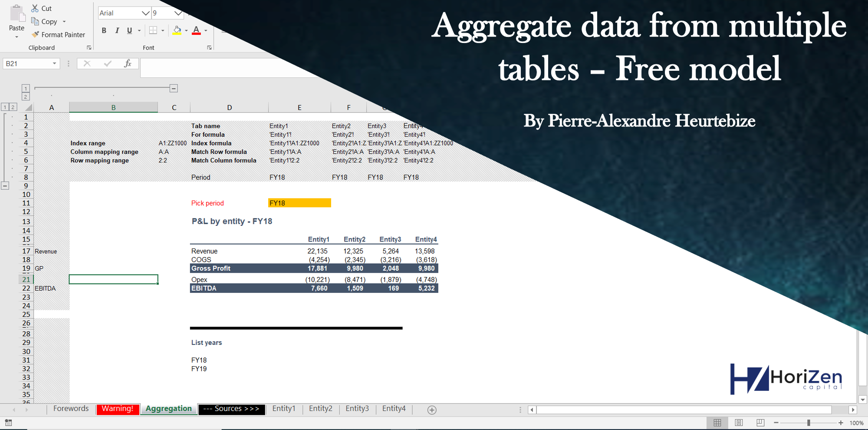The image size is (868, 430).
Task: Apply red font color
Action: [x=196, y=30]
